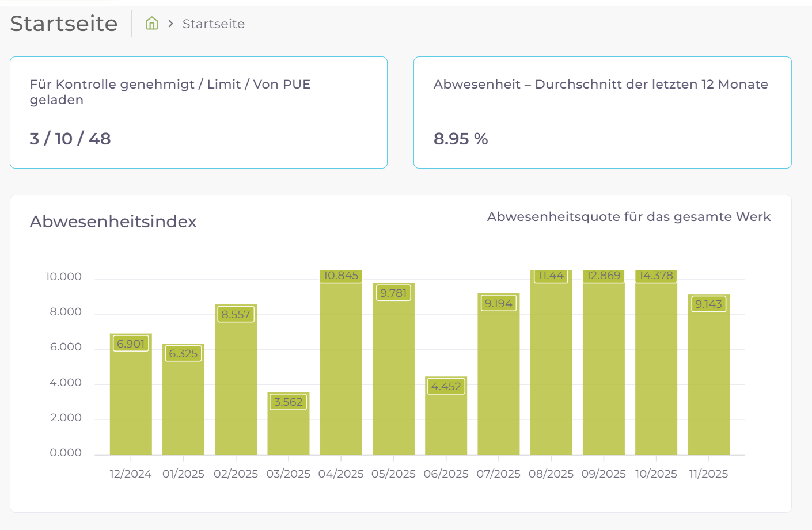
Task: Select the 11/2025 bar showing 9.143
Action: 708,374
